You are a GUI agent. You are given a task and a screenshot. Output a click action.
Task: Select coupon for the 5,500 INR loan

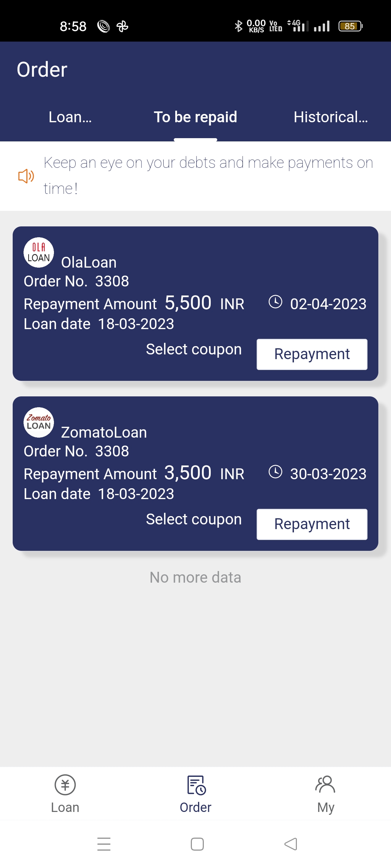tap(194, 349)
